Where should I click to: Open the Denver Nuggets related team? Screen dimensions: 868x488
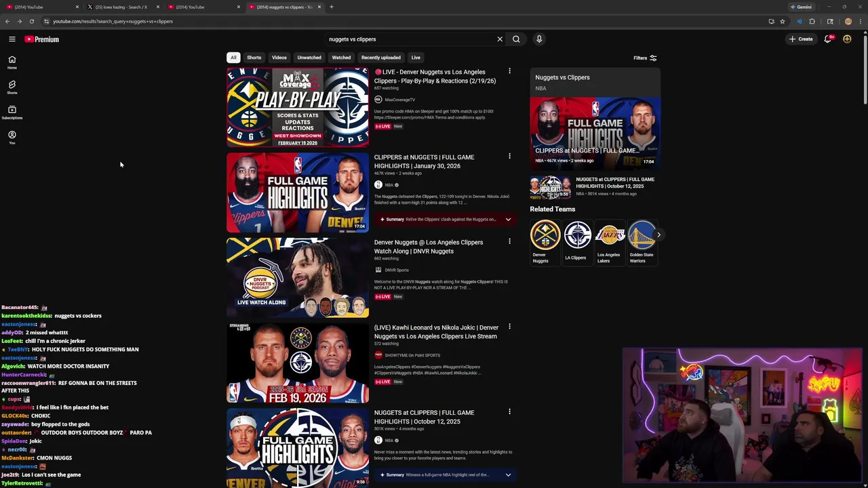pyautogui.click(x=545, y=242)
